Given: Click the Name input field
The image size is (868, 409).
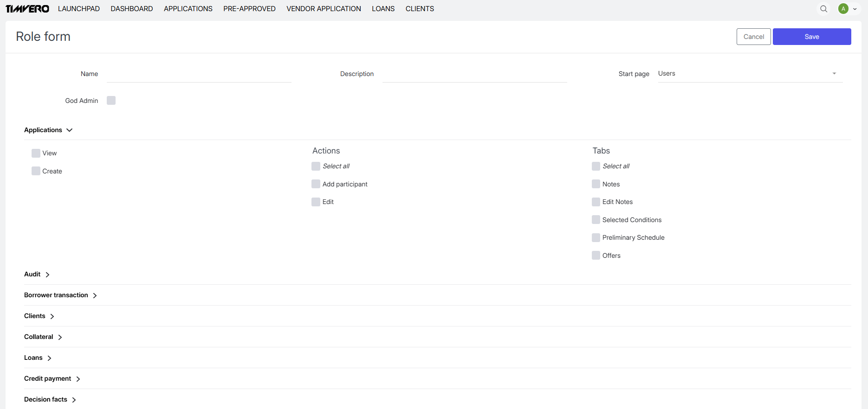Looking at the screenshot, I should pyautogui.click(x=199, y=74).
